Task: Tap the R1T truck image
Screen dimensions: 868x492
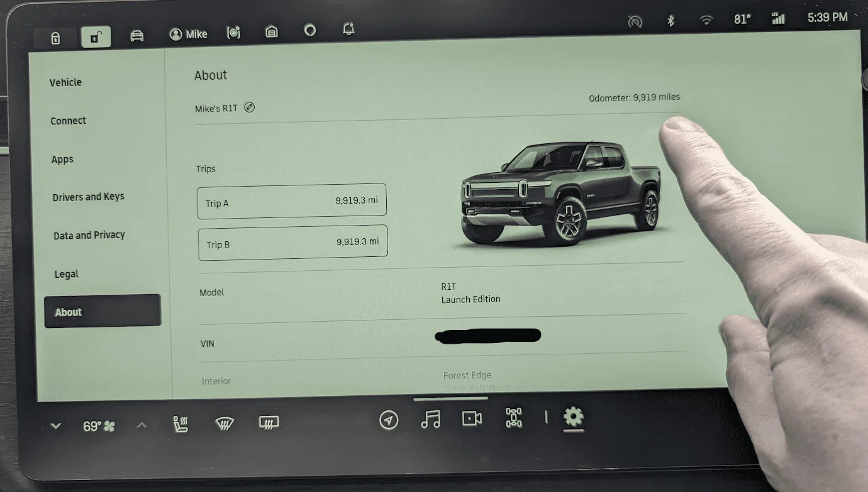Action: coord(561,193)
